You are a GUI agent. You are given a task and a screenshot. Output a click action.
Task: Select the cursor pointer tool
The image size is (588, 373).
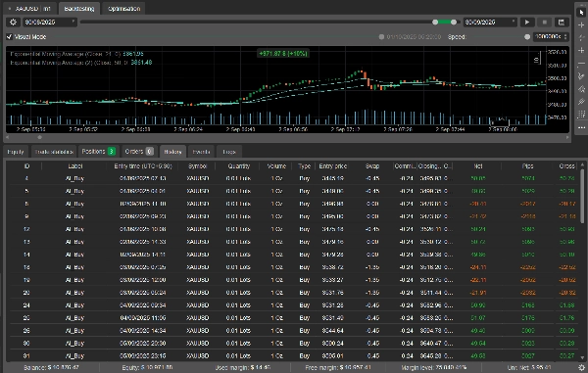581,12
